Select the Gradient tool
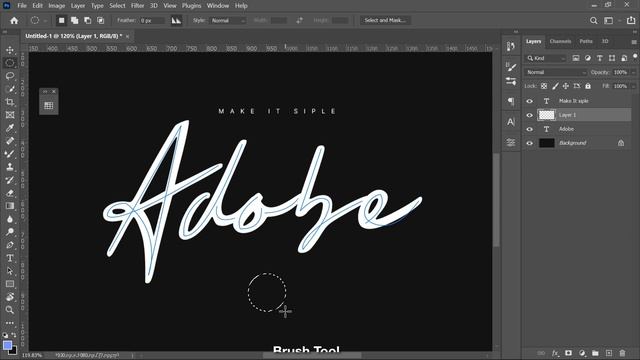640x360 pixels. 10,206
